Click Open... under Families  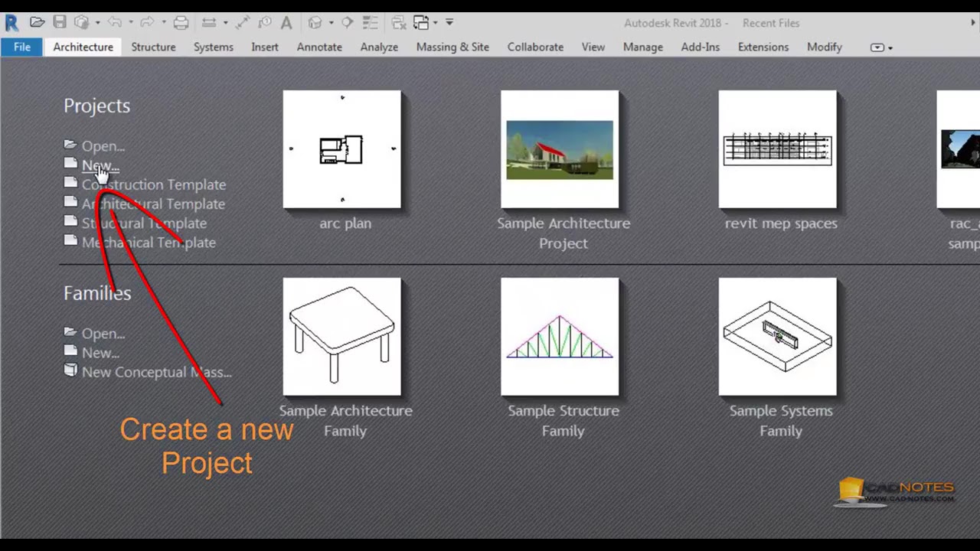tap(103, 334)
